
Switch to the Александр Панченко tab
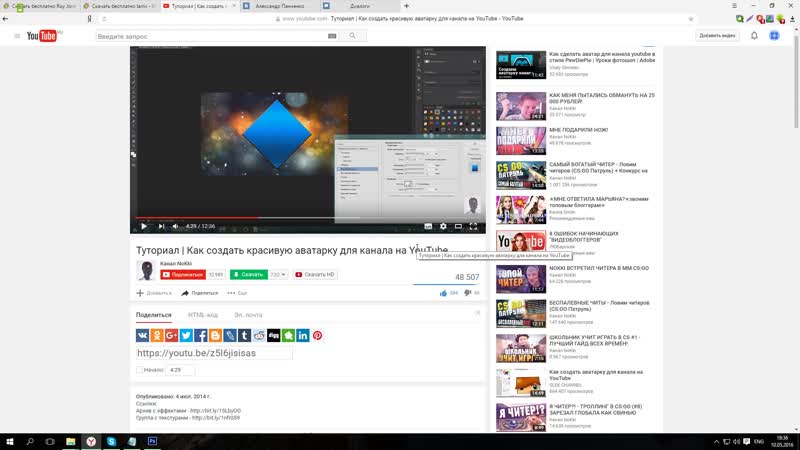pyautogui.click(x=279, y=6)
